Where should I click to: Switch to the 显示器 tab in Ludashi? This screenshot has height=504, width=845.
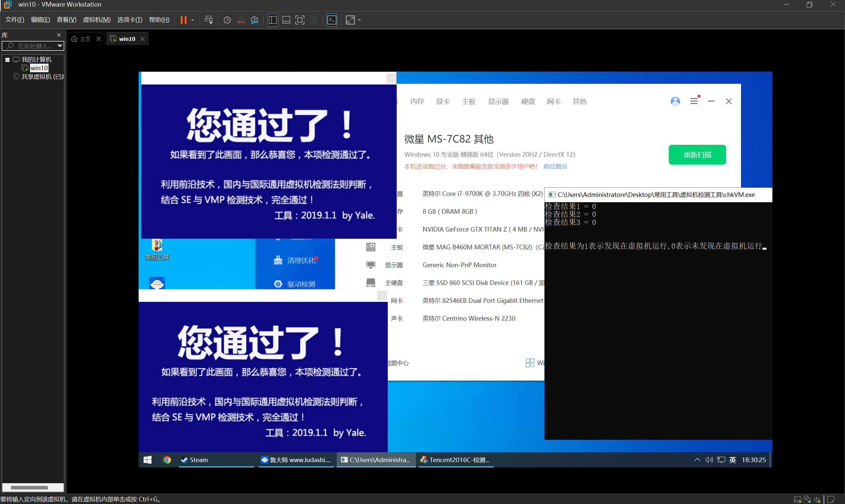[x=498, y=101]
